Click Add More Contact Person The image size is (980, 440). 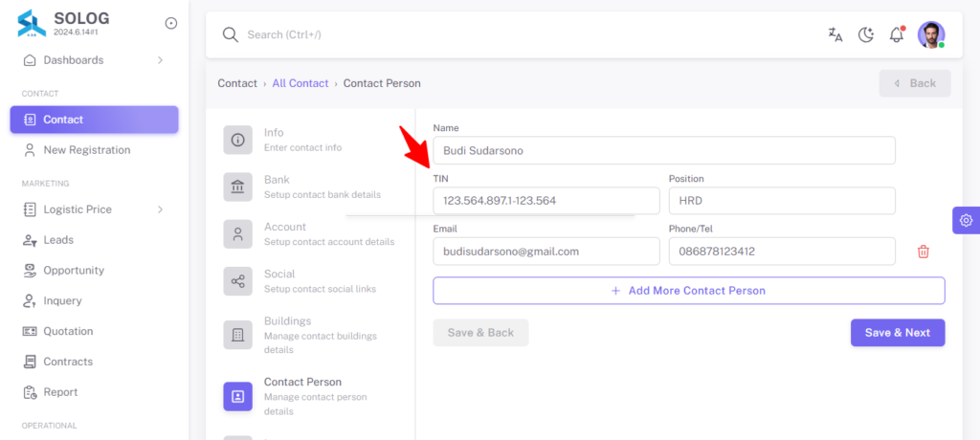[689, 291]
